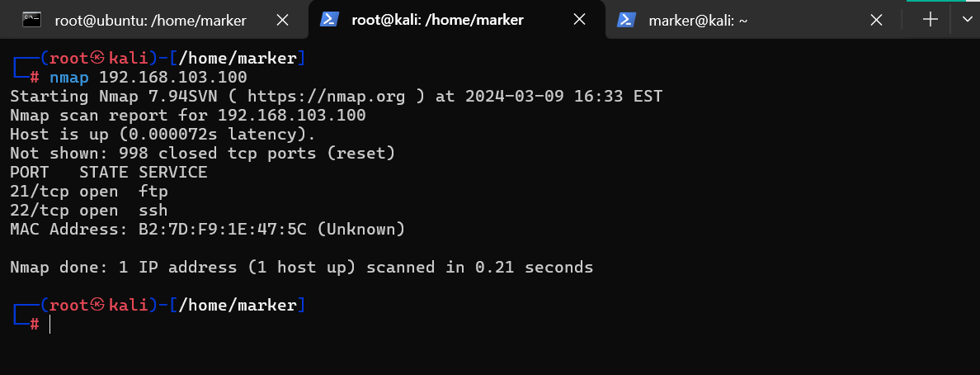Click the skull icon in the bottom prompt
Viewport: 980px width, 375px height.
[97, 306]
